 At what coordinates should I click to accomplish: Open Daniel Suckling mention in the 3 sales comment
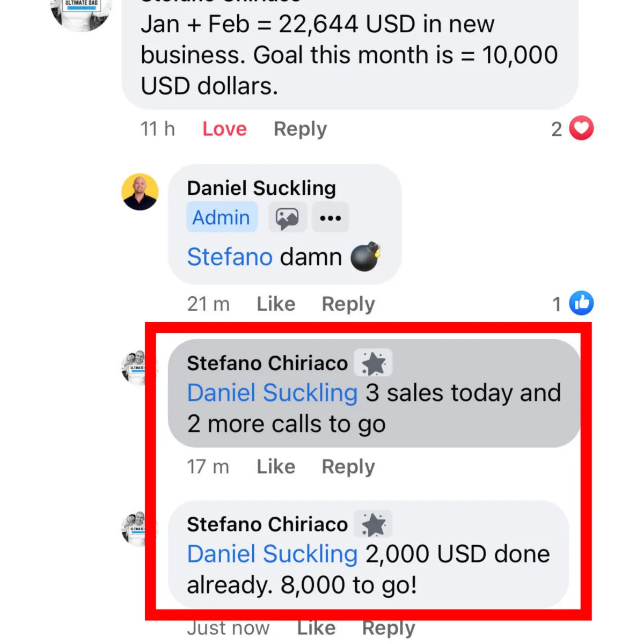tap(272, 393)
